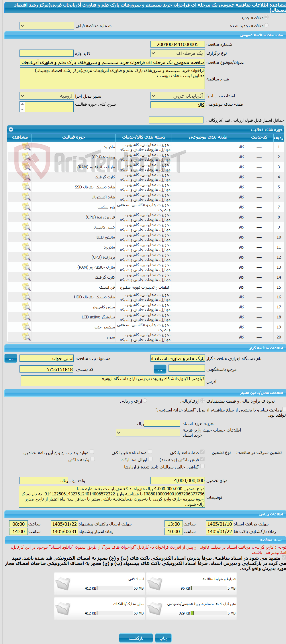Open the view icon in row 17
Screen dimensions: 286x644
26,307
